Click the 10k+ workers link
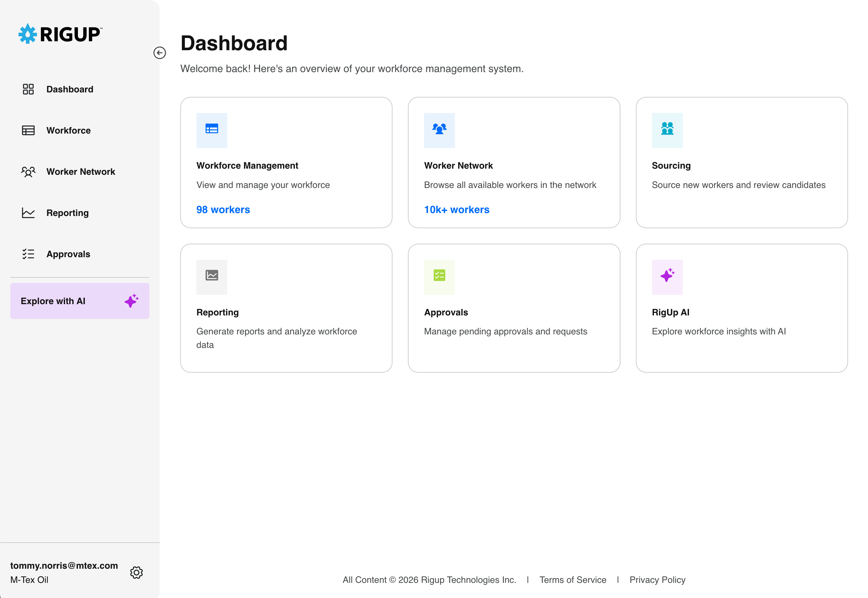This screenshot has width=868, height=598. (x=457, y=210)
